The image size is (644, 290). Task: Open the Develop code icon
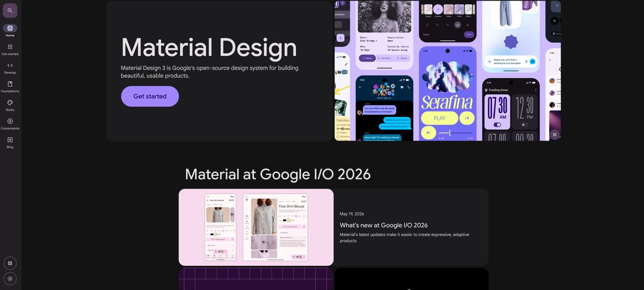click(10, 65)
